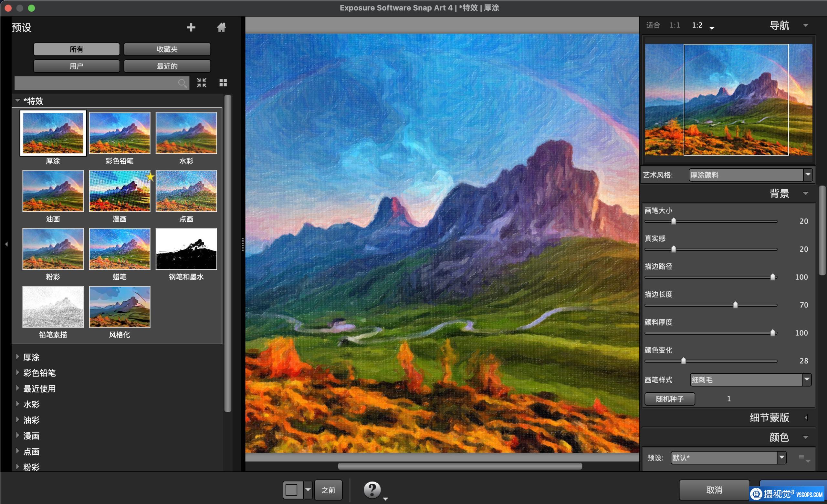The image size is (827, 504).
Task: Click the 取消 cancel button
Action: pyautogui.click(x=714, y=490)
